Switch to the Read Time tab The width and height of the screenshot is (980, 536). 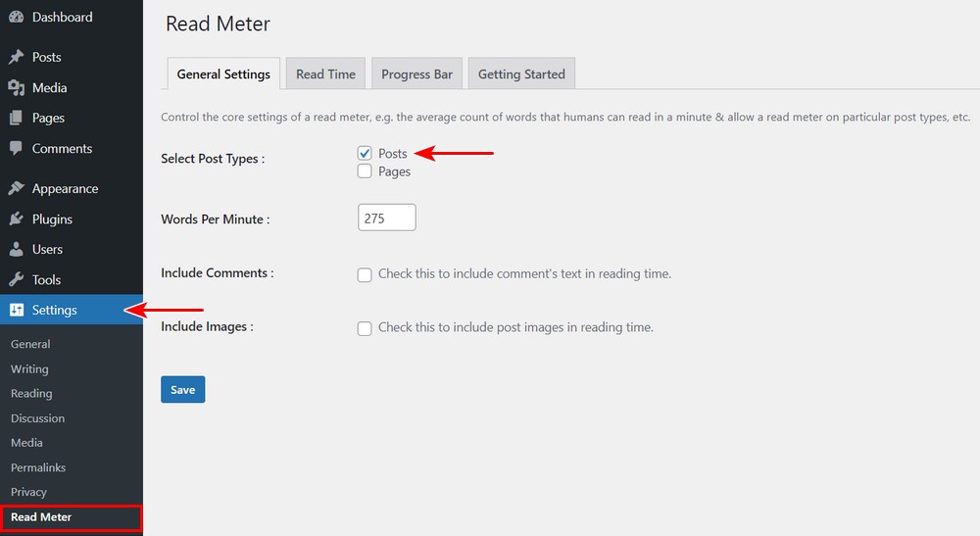pos(325,73)
